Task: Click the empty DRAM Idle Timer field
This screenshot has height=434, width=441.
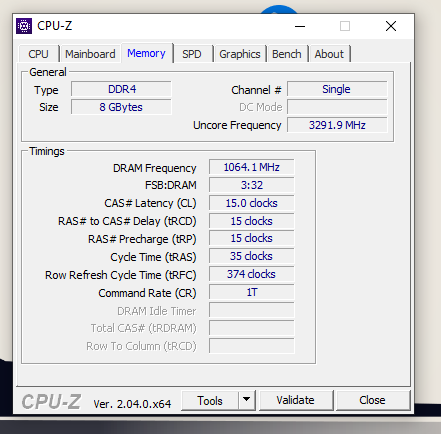Action: (x=252, y=310)
